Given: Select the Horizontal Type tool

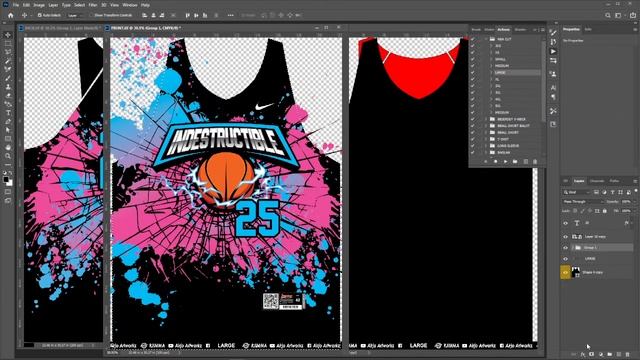Looking at the screenshot, I should pos(8,113).
